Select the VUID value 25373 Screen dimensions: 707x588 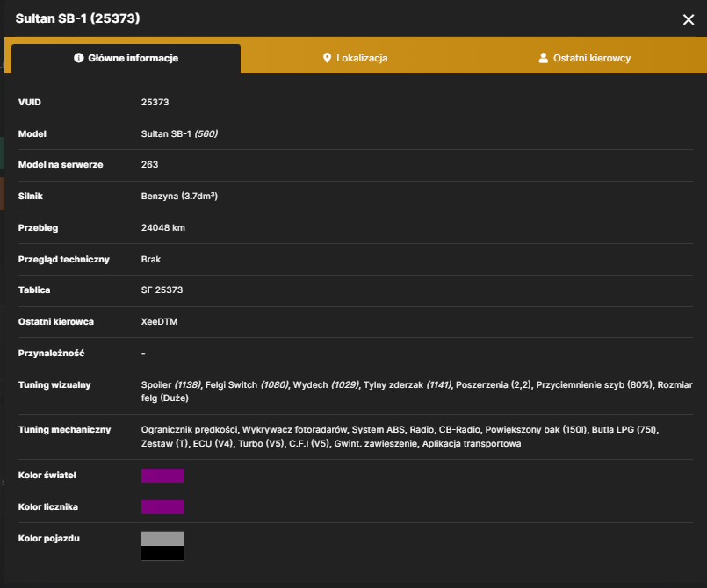(155, 103)
